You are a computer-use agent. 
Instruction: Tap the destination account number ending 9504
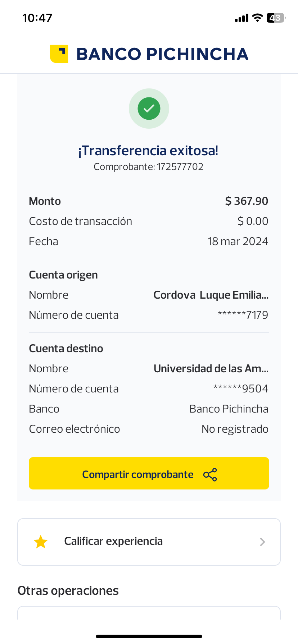click(x=241, y=389)
